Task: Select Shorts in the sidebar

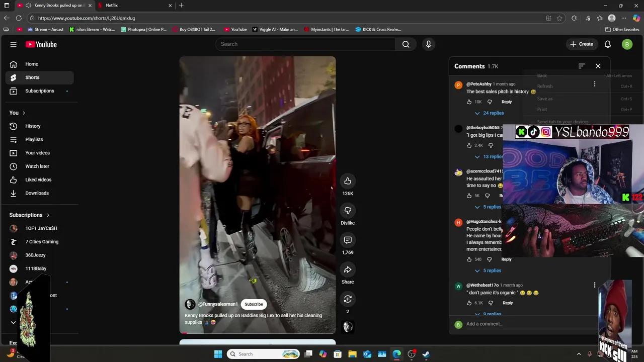Action: point(39,77)
